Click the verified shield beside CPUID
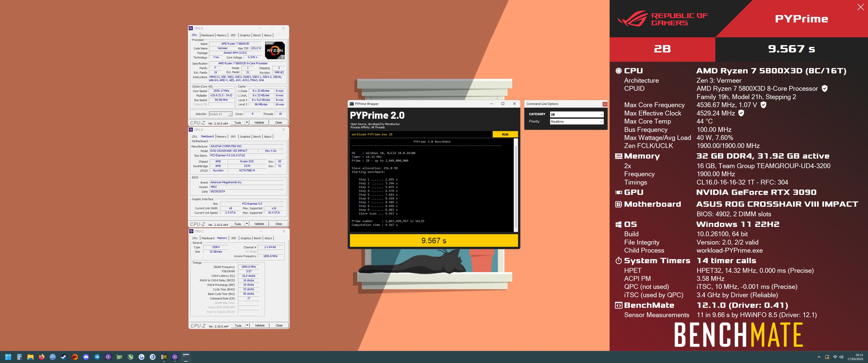The image size is (868, 363). click(x=825, y=88)
